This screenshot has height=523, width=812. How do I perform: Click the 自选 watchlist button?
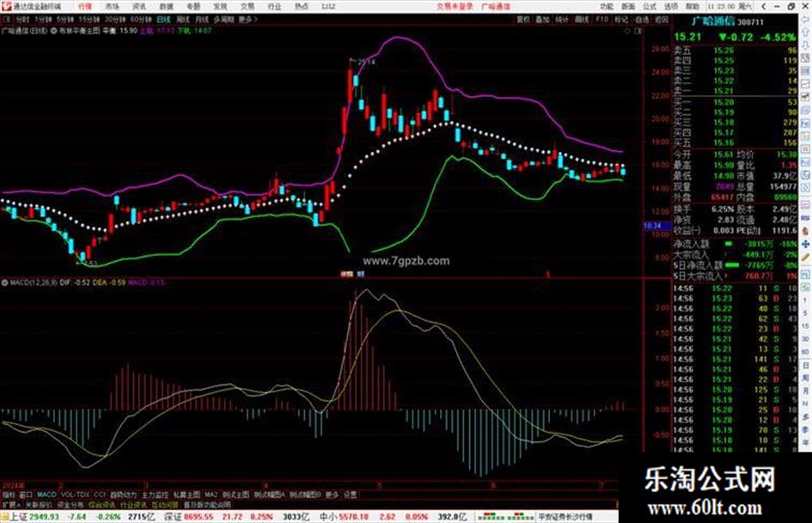coord(642,19)
